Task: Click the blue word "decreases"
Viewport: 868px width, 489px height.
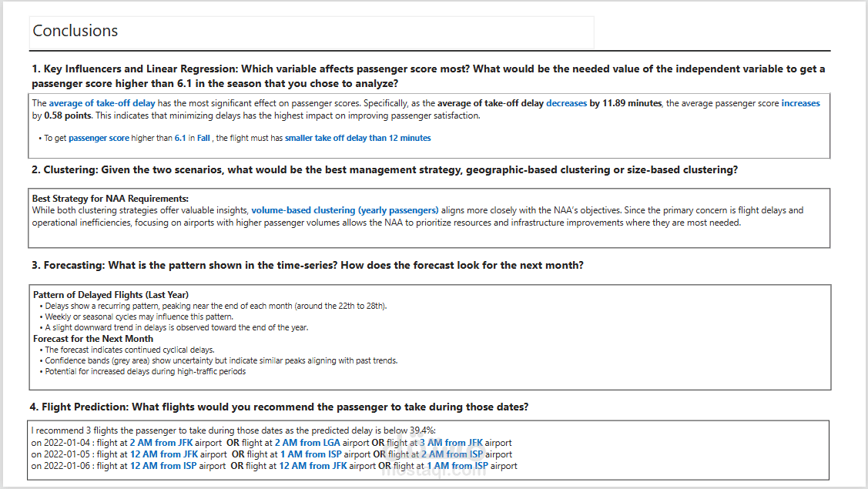Action: click(x=566, y=103)
